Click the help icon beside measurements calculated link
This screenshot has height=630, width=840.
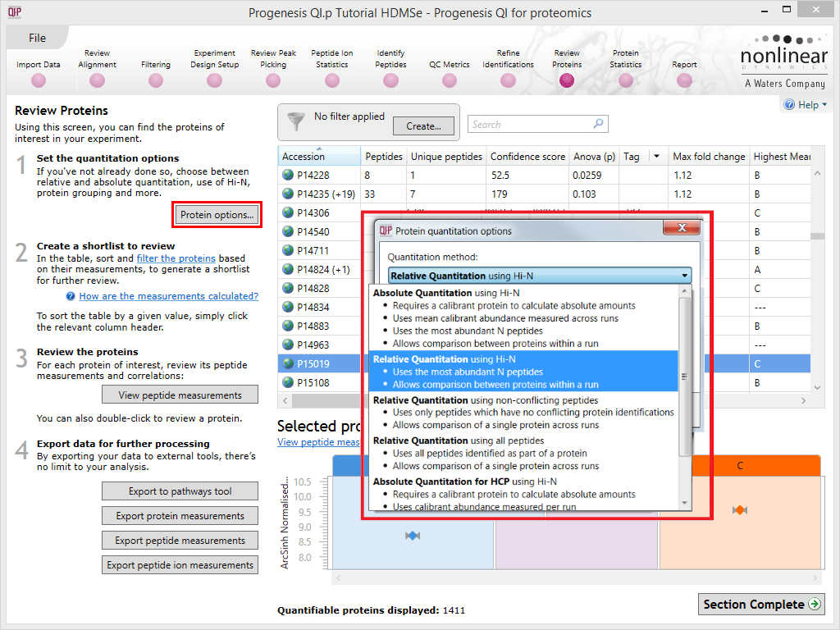[x=71, y=296]
